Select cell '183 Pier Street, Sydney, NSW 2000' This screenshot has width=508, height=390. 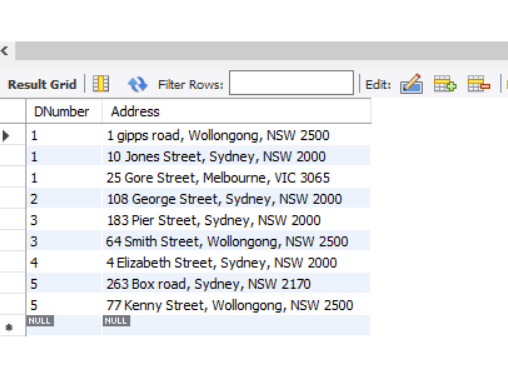pyautogui.click(x=236, y=220)
